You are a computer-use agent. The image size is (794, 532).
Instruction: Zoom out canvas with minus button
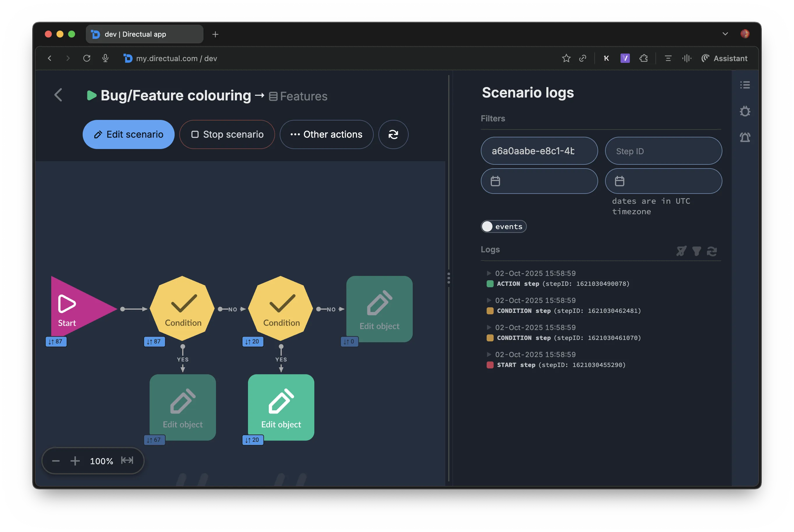point(56,461)
